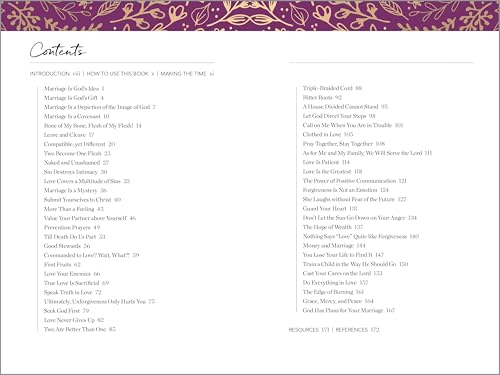Click 'MAKING THE TIME' entry
Viewport: 500px width, 375px height.
point(183,74)
